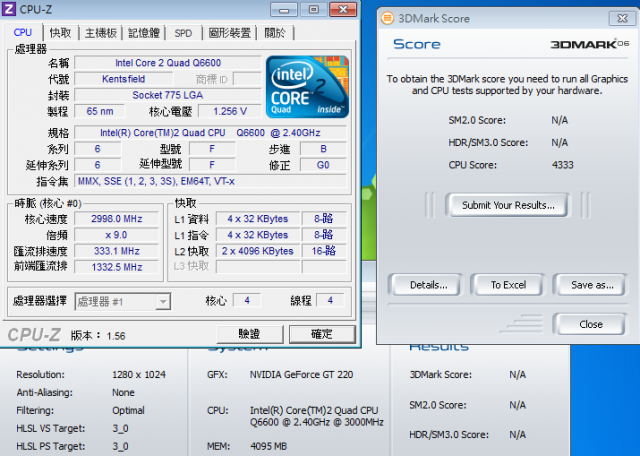
Task: Expand the 處理器選擇 dropdown
Action: click(163, 302)
